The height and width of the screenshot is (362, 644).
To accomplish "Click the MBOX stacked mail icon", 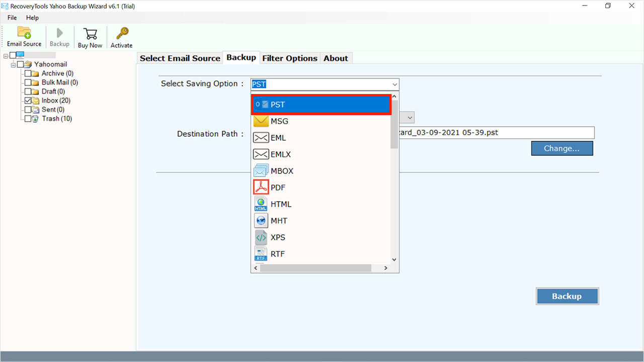I will pyautogui.click(x=261, y=171).
